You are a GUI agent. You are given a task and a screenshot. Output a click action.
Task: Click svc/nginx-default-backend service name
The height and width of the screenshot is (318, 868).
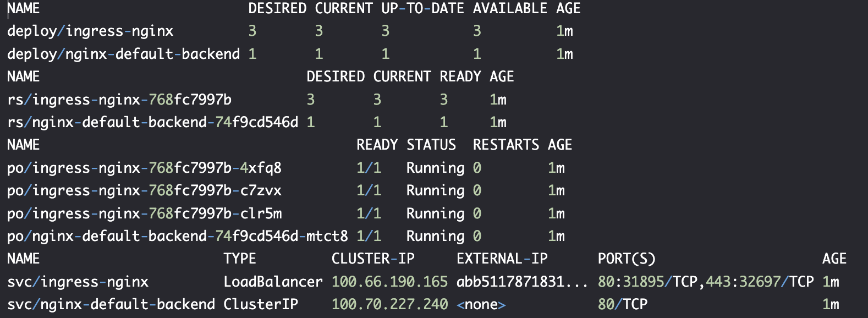click(111, 304)
